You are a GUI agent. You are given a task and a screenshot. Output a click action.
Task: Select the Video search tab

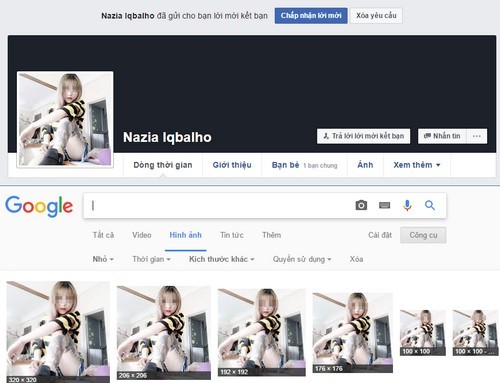tap(142, 235)
